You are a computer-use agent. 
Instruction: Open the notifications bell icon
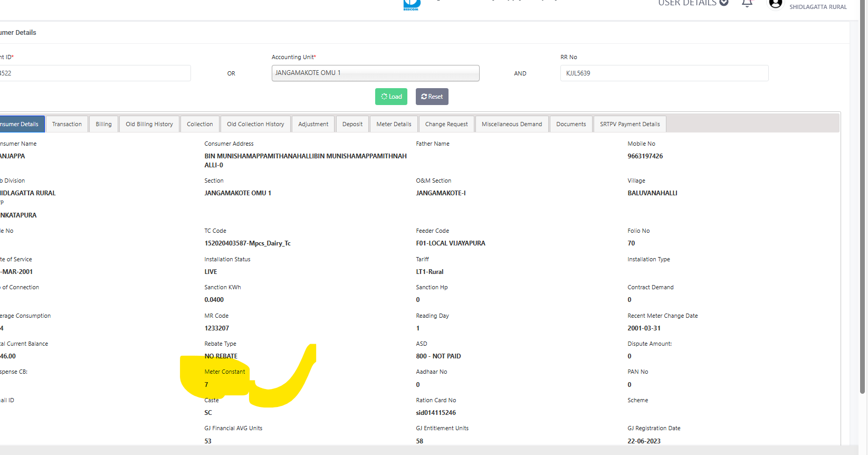[x=747, y=3]
